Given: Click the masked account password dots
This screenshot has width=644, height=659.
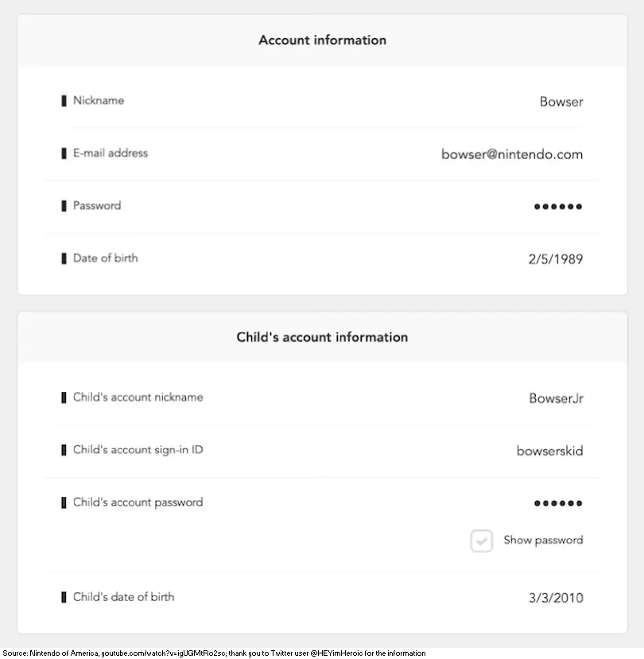Looking at the screenshot, I should [x=558, y=207].
